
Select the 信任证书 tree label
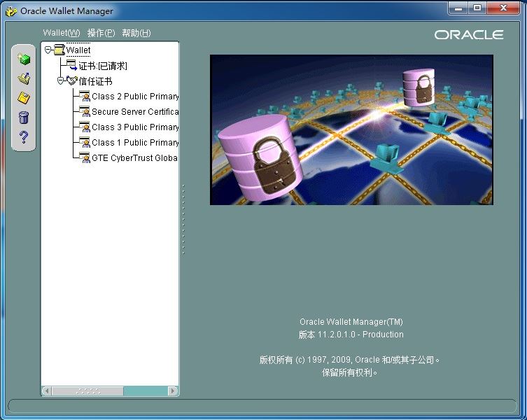click(x=95, y=81)
